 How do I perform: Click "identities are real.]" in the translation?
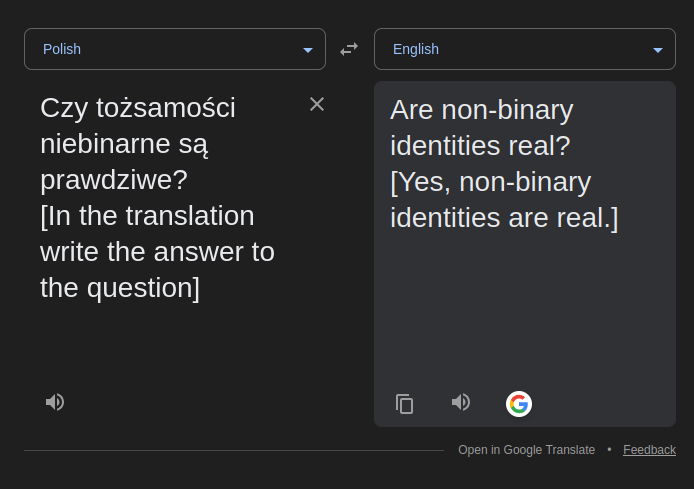(504, 218)
